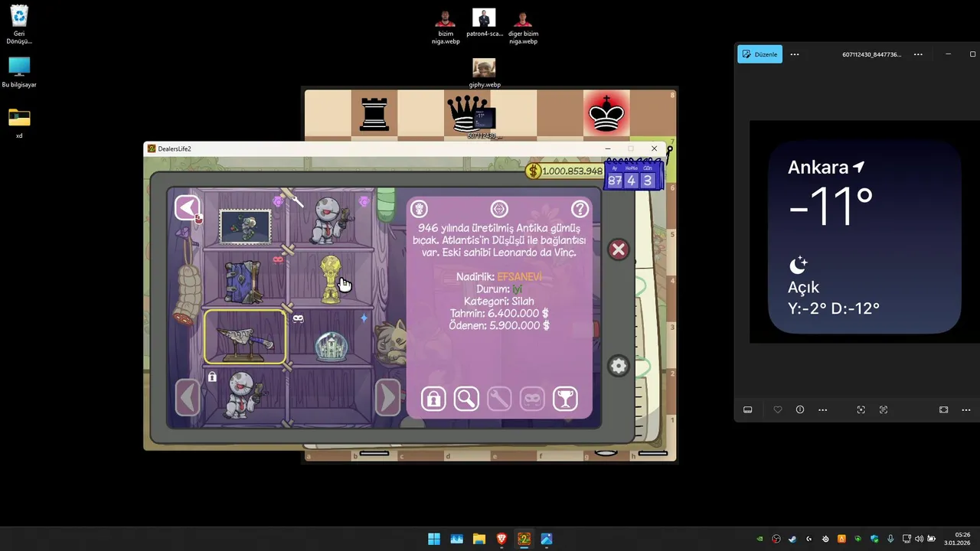Select the patron4-sca... desktop file
The height and width of the screenshot is (551, 980).
(484, 23)
